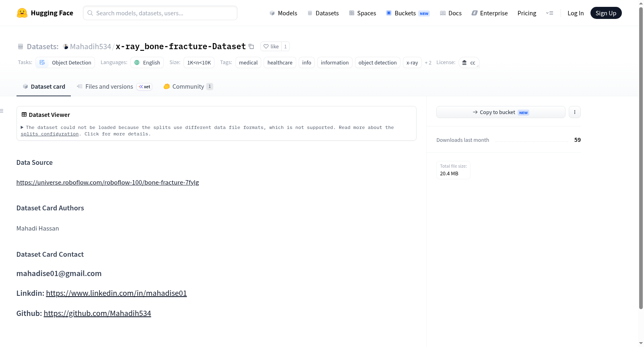
Task: Open the Community tab
Action: 188,86
